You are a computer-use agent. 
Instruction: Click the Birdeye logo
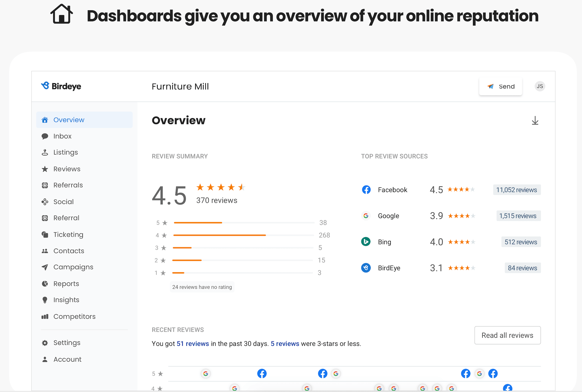point(61,86)
